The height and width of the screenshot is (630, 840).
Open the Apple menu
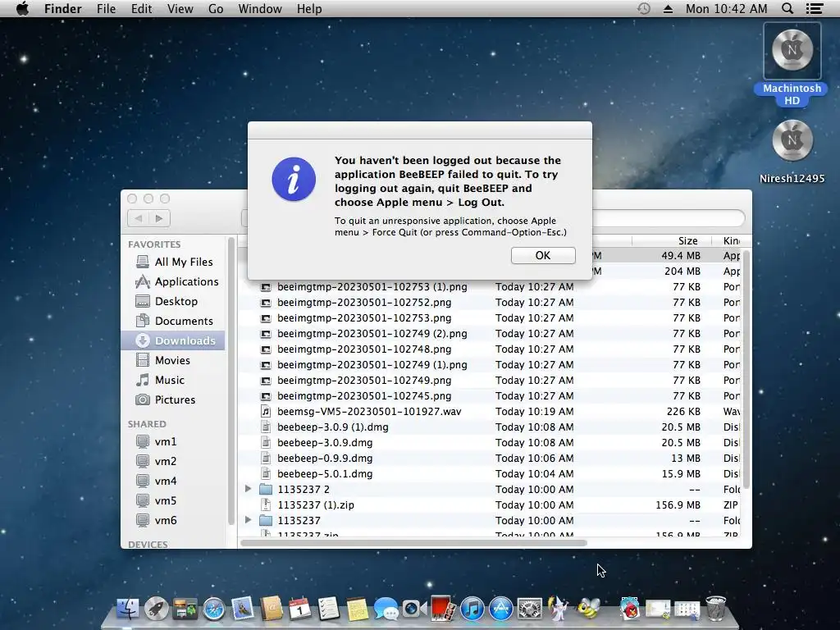click(22, 8)
